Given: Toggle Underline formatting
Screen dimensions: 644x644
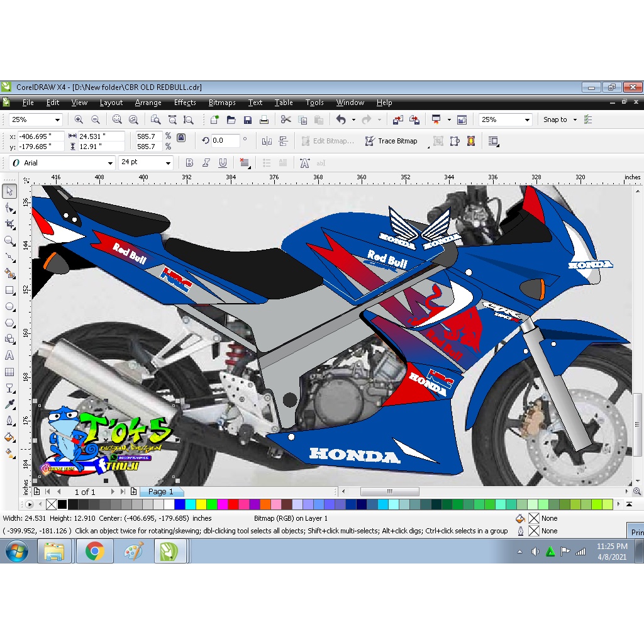Looking at the screenshot, I should (x=223, y=163).
